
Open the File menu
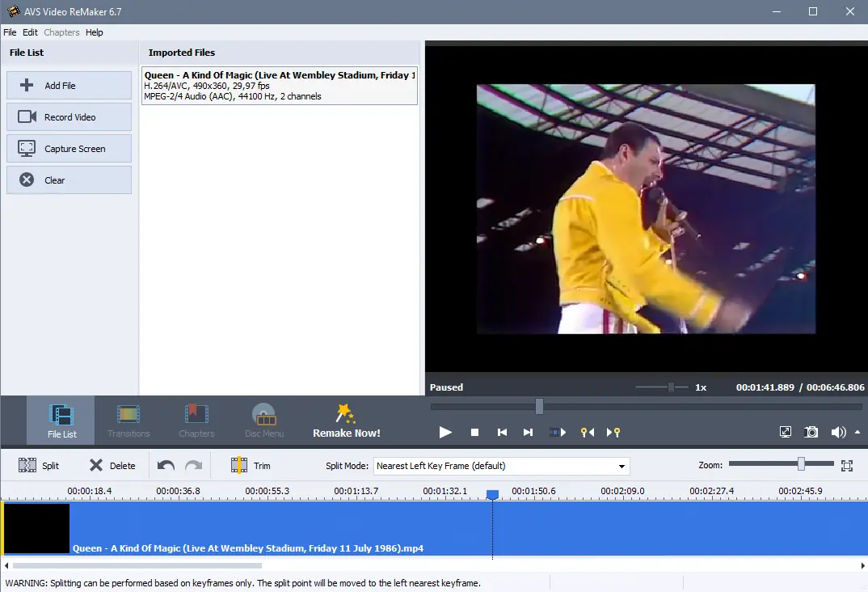click(10, 32)
